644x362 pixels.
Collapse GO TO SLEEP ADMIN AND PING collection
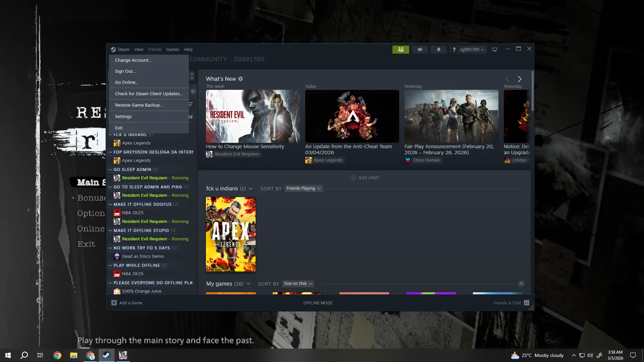pos(110,187)
